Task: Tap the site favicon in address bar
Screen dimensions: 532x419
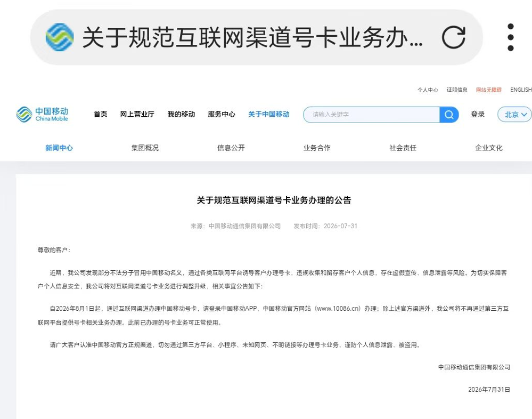Action: coord(60,37)
